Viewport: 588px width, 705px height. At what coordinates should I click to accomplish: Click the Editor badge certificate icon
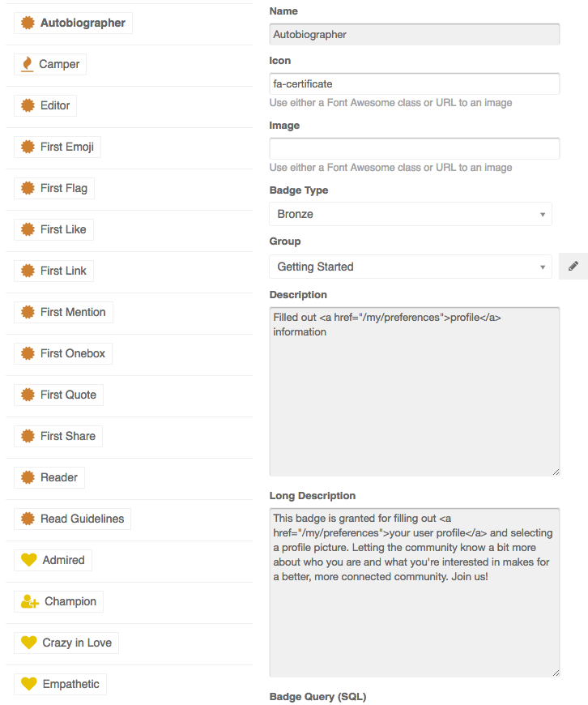click(x=28, y=105)
